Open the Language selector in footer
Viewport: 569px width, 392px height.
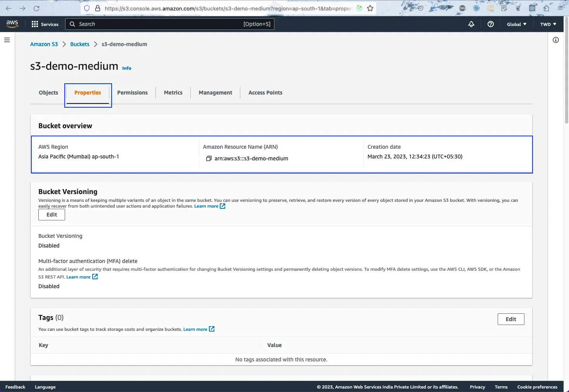45,387
